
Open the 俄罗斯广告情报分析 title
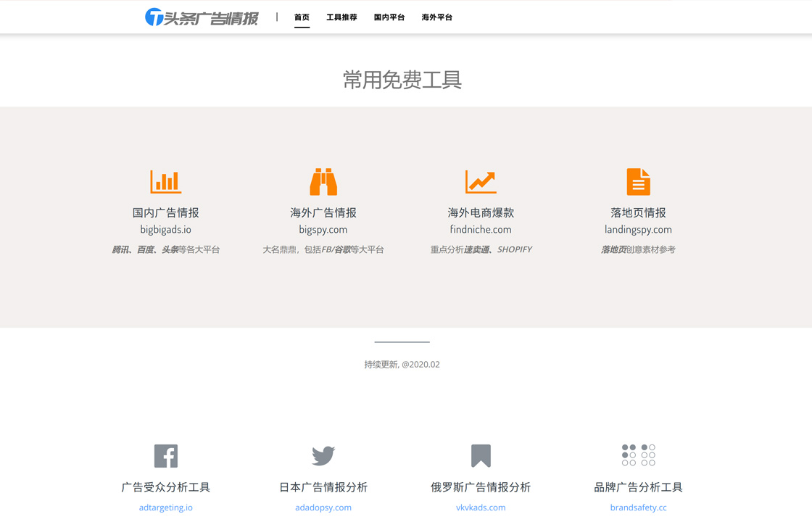(x=481, y=487)
